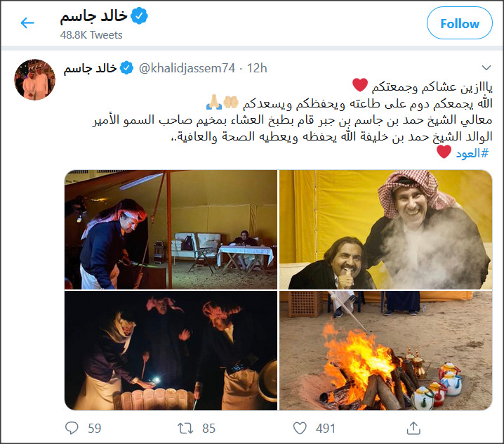Open the tweet author's profile avatar
This screenshot has height=444, width=504.
tap(34, 79)
